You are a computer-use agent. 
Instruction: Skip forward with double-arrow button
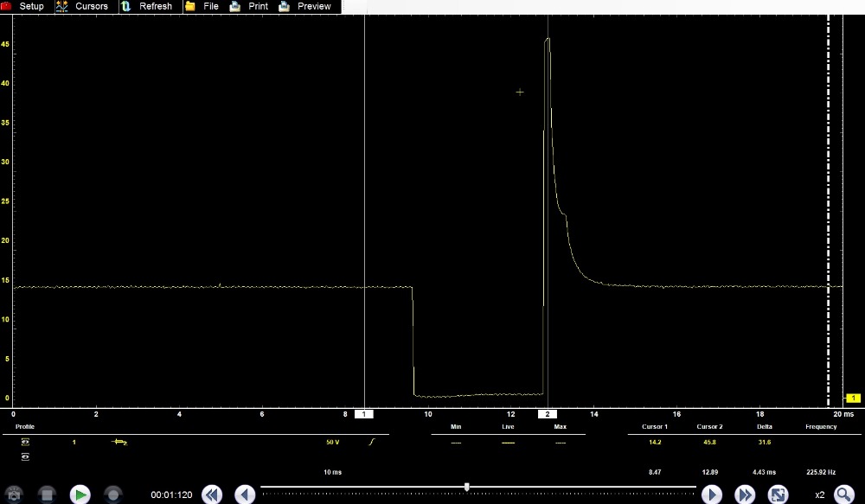point(745,494)
